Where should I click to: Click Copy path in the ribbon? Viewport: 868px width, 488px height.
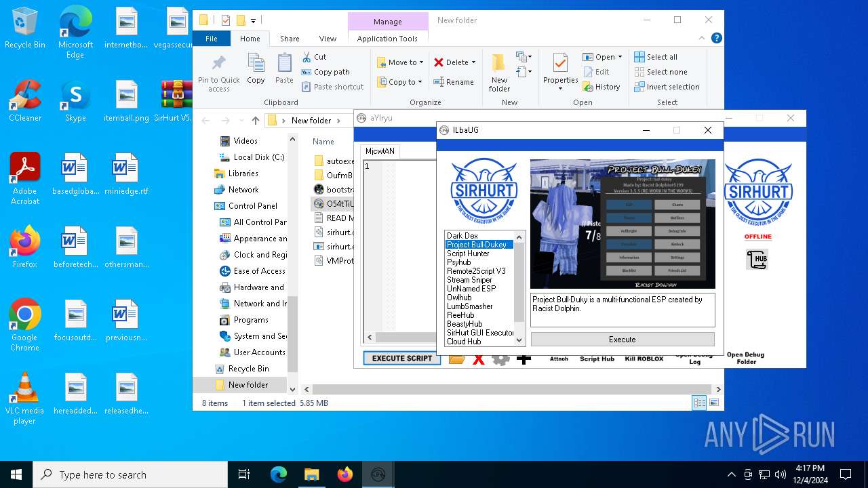(x=325, y=72)
